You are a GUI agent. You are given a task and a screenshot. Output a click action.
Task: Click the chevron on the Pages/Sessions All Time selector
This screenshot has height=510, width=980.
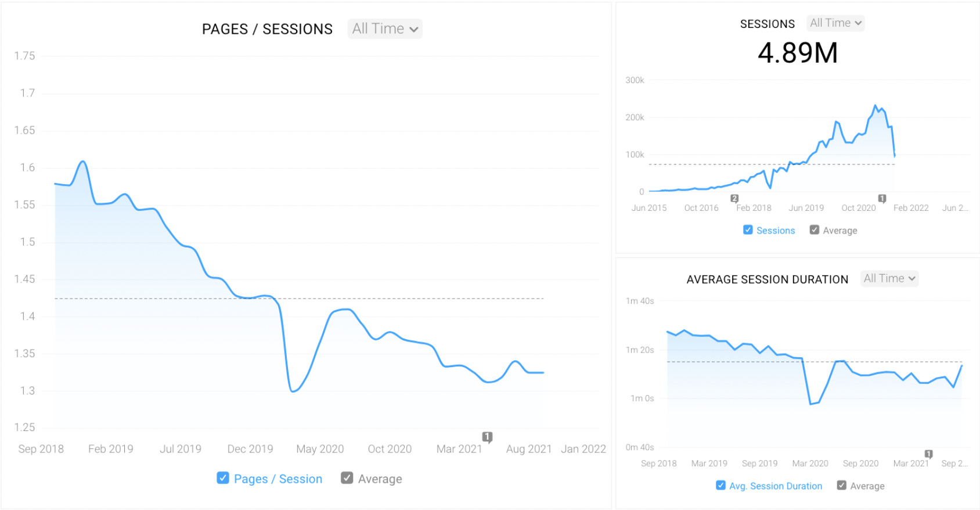[413, 28]
